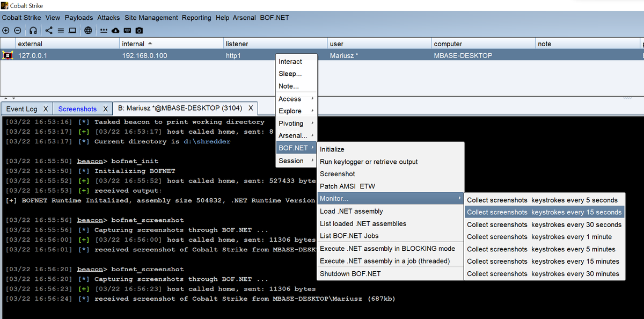The height and width of the screenshot is (319, 644).
Task: Open the BOF.NET menu in menu bar
Action: (274, 18)
